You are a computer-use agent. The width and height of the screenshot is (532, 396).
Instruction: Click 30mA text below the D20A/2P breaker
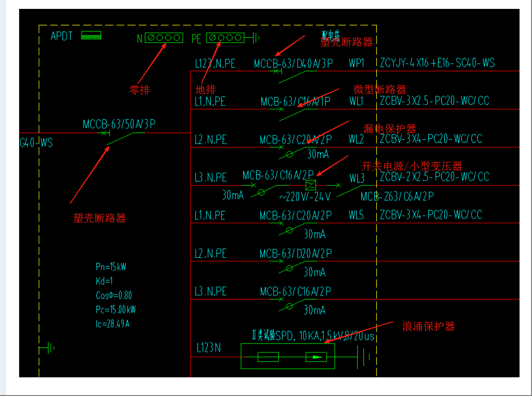(314, 272)
